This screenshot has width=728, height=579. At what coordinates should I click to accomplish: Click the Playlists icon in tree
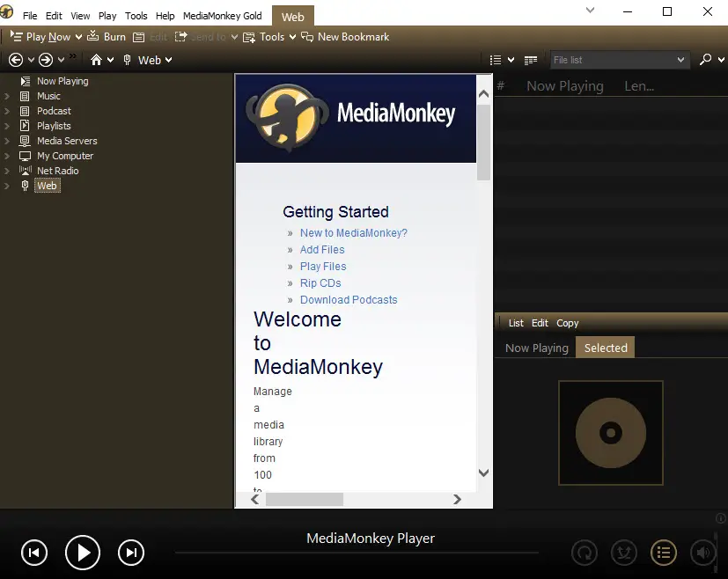click(25, 125)
